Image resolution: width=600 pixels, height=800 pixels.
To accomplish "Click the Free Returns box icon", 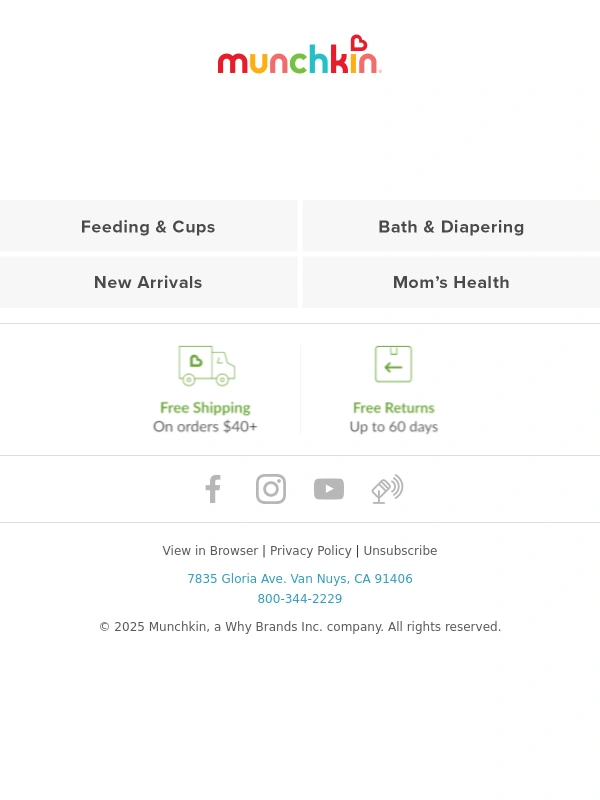I will coord(393,364).
